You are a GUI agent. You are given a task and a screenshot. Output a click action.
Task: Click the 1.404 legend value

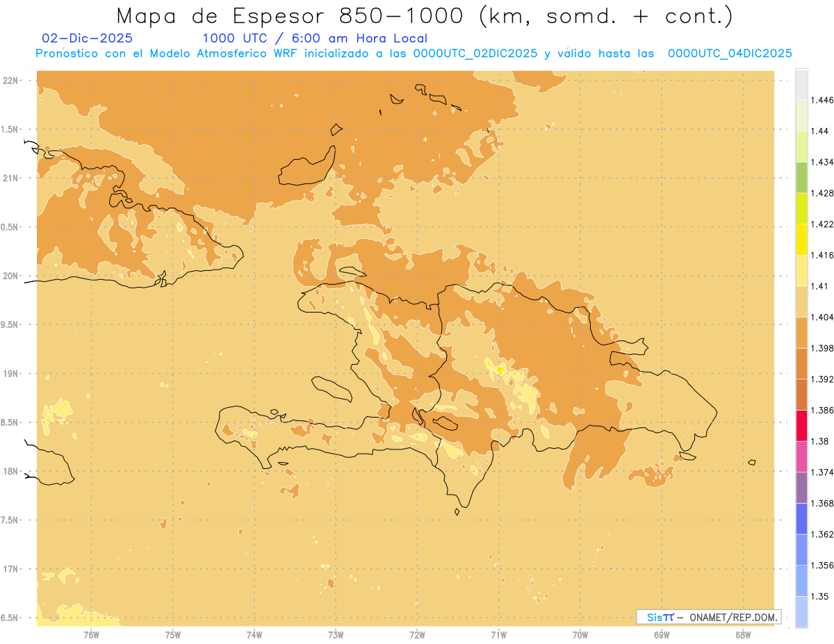(822, 317)
